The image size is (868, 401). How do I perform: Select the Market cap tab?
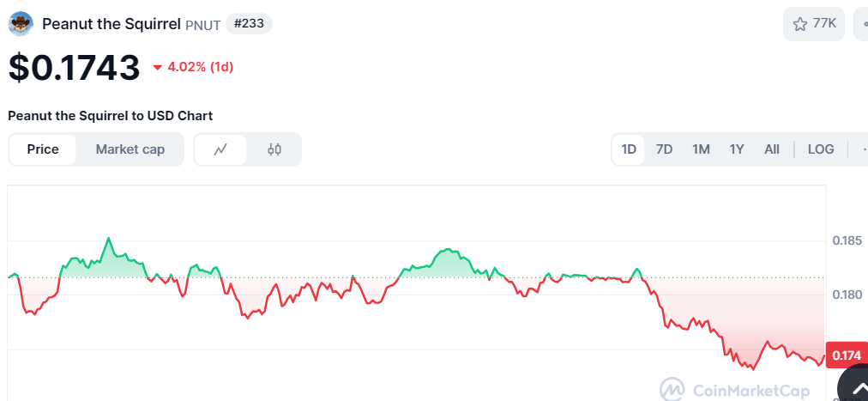pos(130,149)
